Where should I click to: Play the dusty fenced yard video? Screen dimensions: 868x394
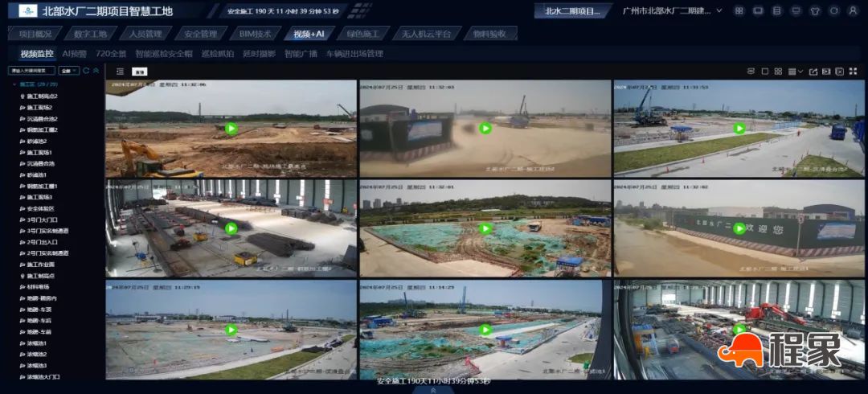coord(485,129)
